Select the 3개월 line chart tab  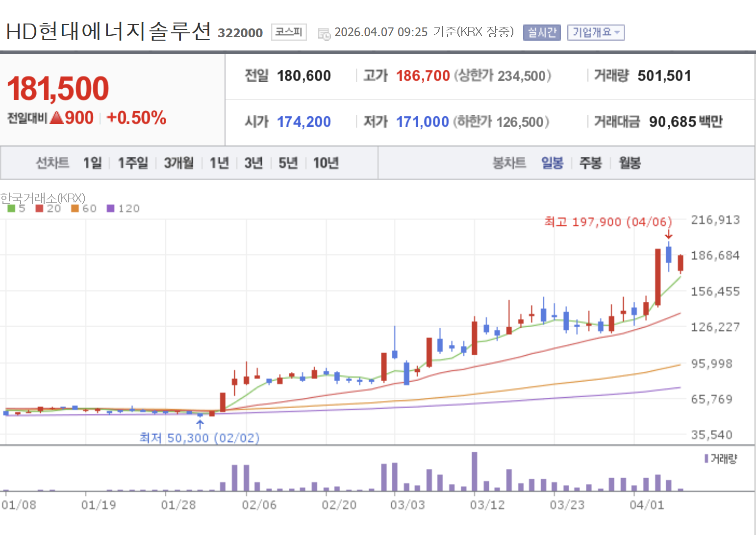coord(178,163)
